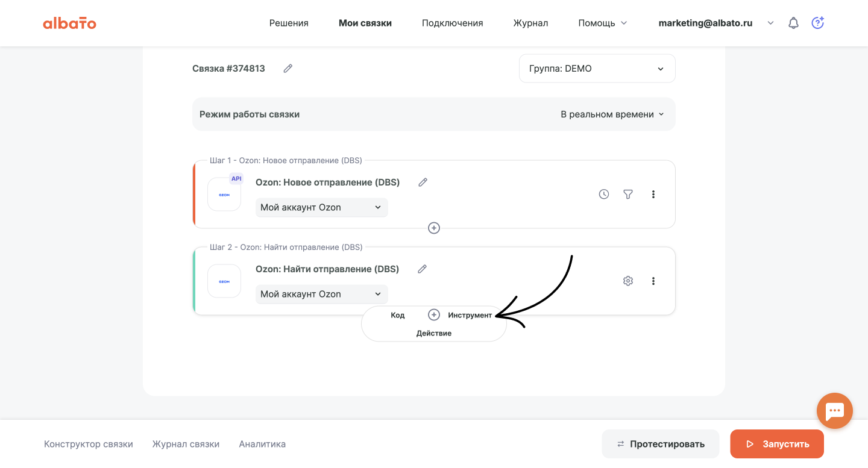This screenshot has height=468, width=868.
Task: Open the filter funnel icon on step 1
Action: (x=628, y=194)
